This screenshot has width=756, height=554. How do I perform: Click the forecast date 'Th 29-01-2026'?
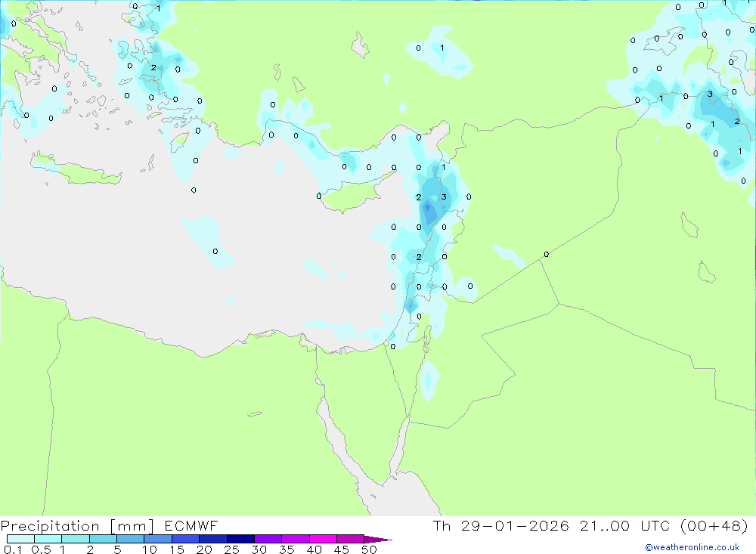click(x=501, y=525)
